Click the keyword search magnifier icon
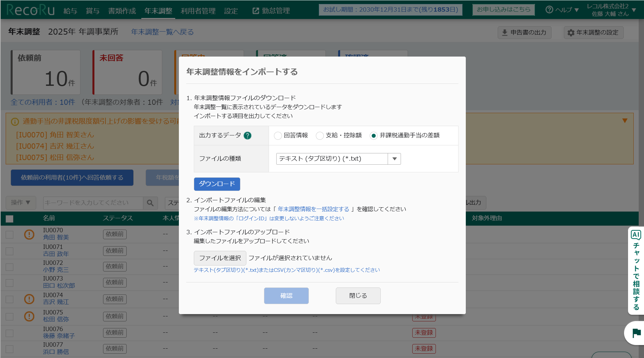Image resolution: width=644 pixels, height=358 pixels. [150, 203]
